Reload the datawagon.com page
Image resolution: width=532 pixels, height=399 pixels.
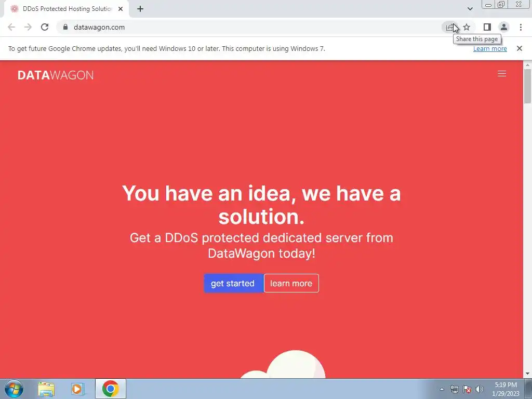click(x=45, y=27)
